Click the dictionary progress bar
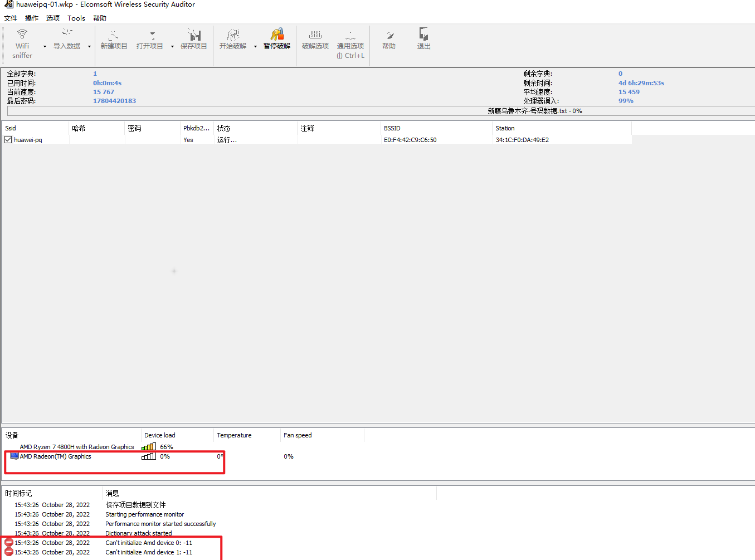The width and height of the screenshot is (755, 560). [381, 111]
